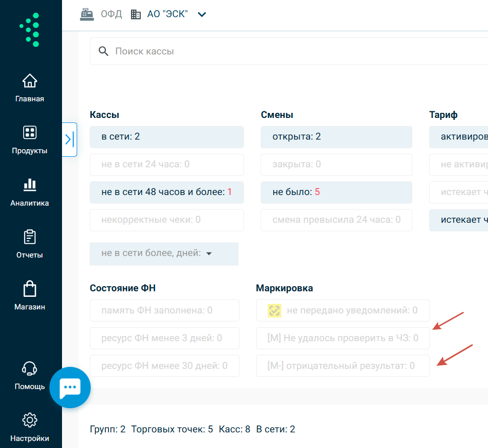Screen dimensions: 488x448
Task: Open the blue chat bubble widget
Action: (70, 388)
